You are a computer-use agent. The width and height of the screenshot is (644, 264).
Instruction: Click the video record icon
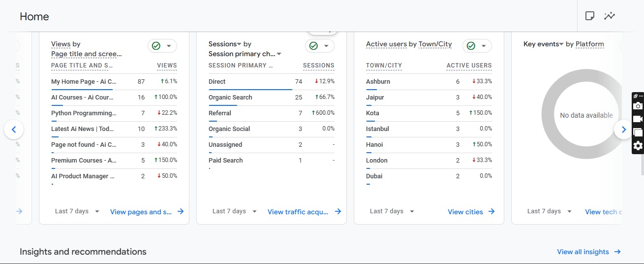(x=638, y=119)
